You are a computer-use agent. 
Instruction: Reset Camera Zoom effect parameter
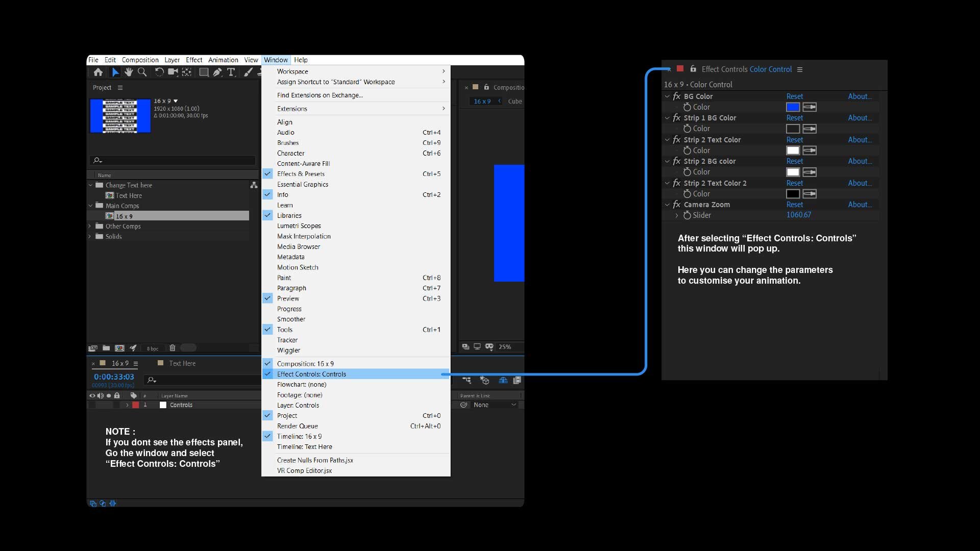[x=794, y=204]
